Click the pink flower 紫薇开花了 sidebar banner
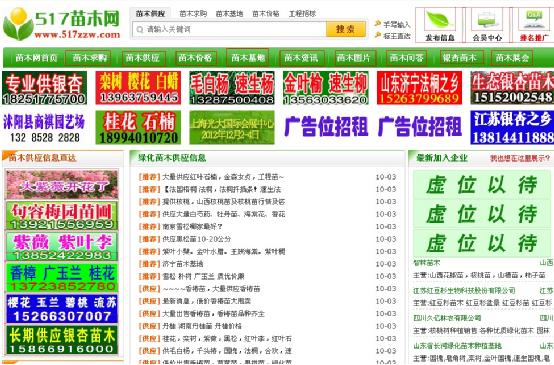Screen dimensions: 554x365 click(62, 185)
